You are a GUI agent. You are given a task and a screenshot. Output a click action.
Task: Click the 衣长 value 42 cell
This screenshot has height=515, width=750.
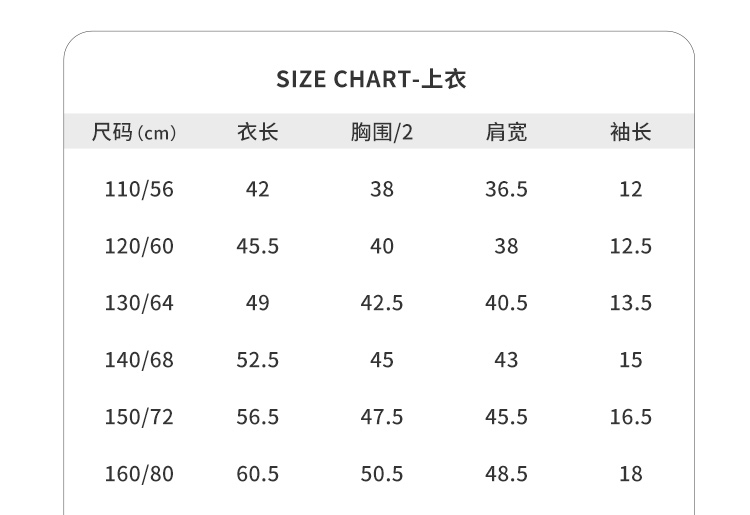(257, 189)
